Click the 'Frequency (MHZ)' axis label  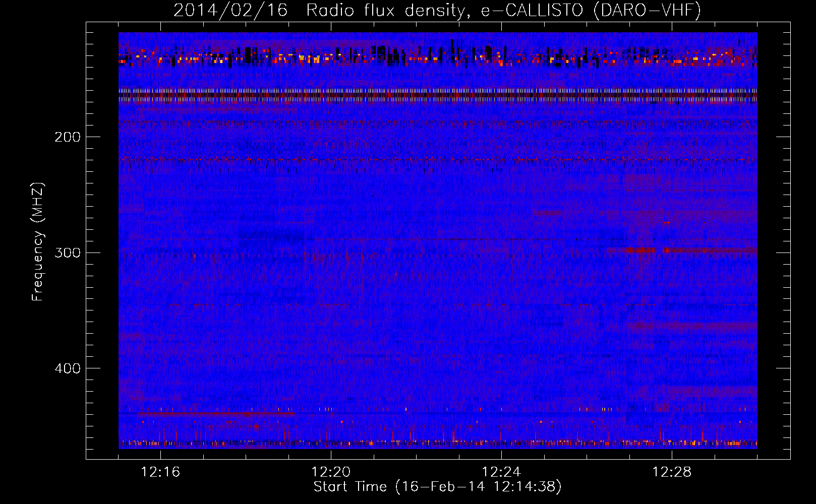tap(38, 241)
